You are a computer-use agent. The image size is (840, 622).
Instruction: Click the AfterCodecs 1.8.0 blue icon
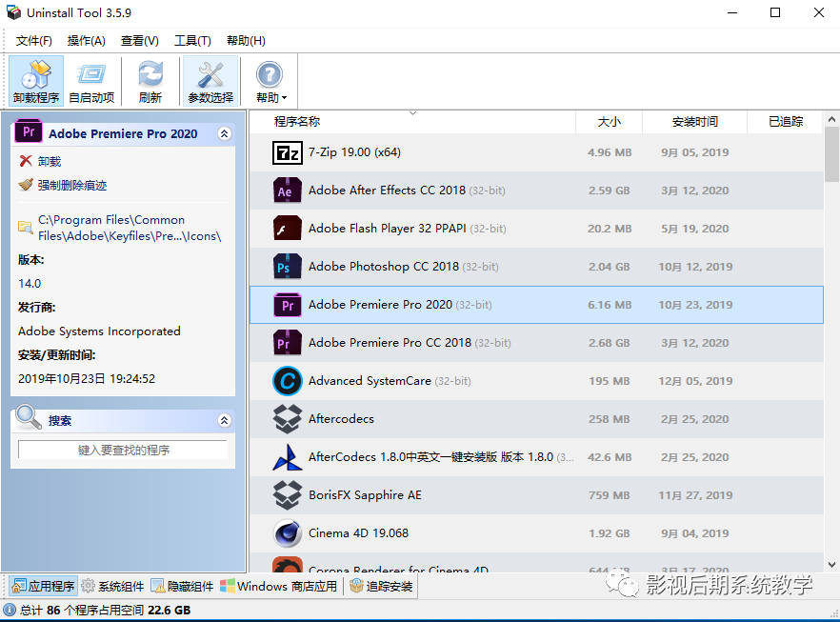coord(288,457)
